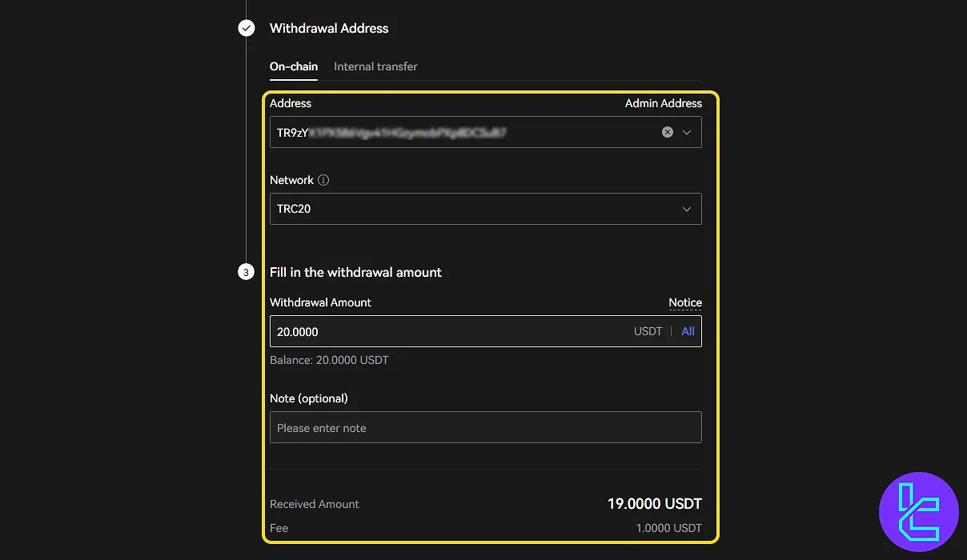The width and height of the screenshot is (967, 560).
Task: Select the Fee label
Action: (279, 528)
